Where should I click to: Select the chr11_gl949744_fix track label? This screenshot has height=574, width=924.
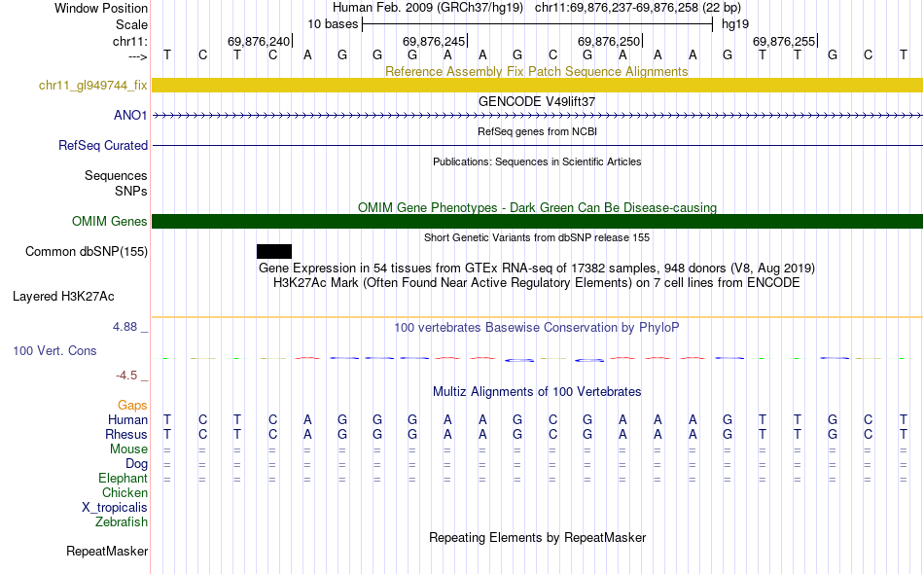pos(92,86)
